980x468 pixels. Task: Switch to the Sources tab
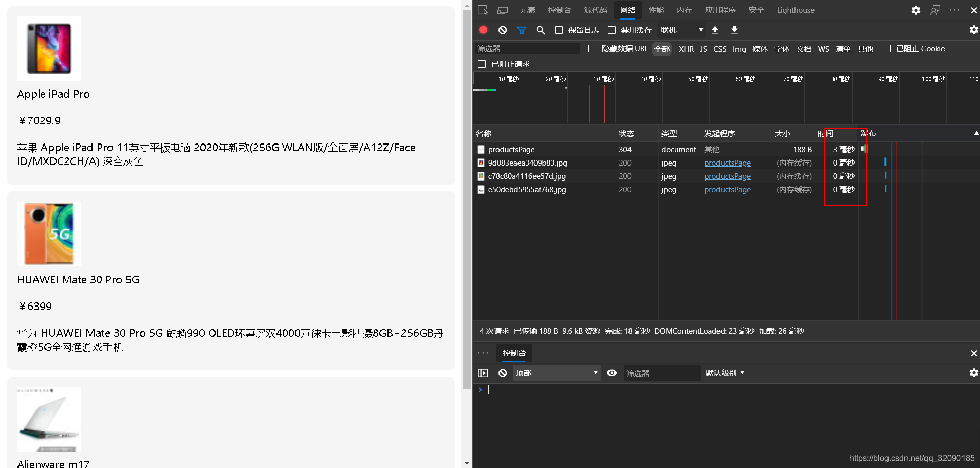point(596,10)
